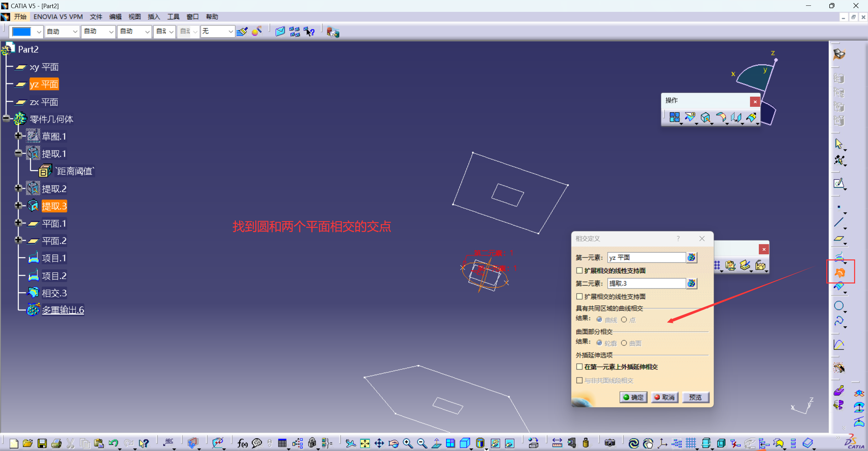Click the Fit All In icon
868x451 pixels.
click(365, 443)
